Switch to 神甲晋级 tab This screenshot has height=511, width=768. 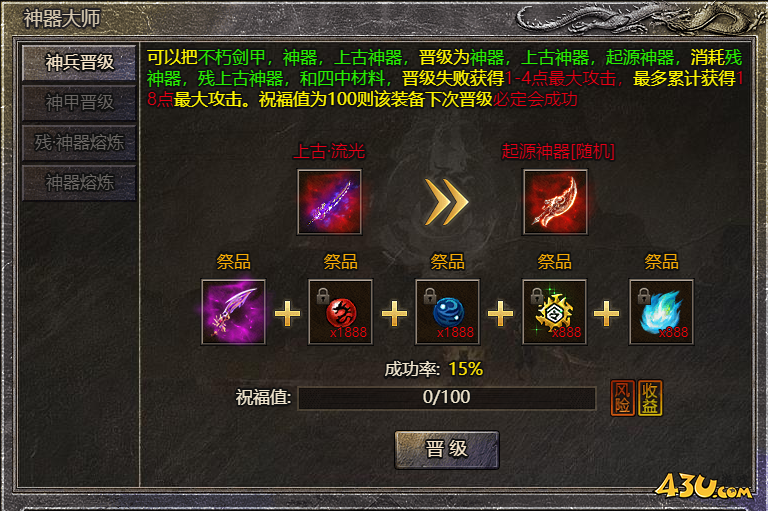coord(79,103)
